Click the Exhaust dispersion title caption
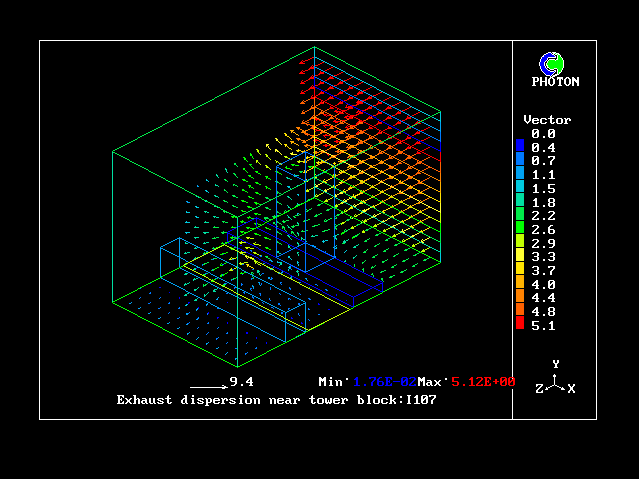The image size is (639, 479). (x=277, y=400)
